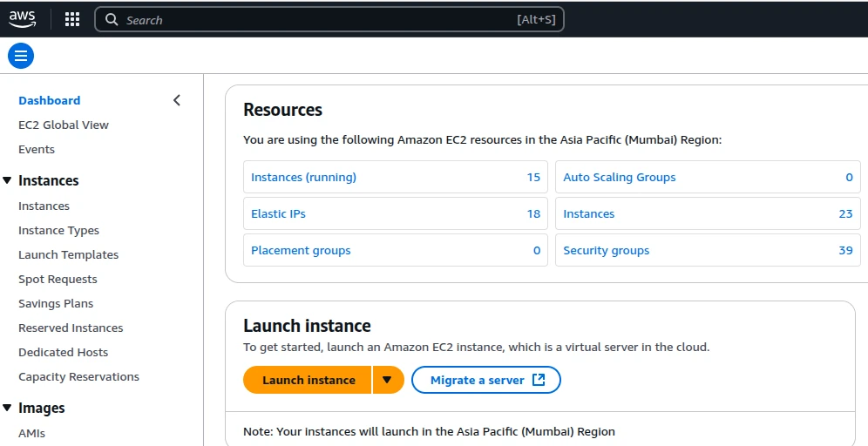Open Instances (running) resource link
Screen dimensions: 868x446
tap(303, 177)
